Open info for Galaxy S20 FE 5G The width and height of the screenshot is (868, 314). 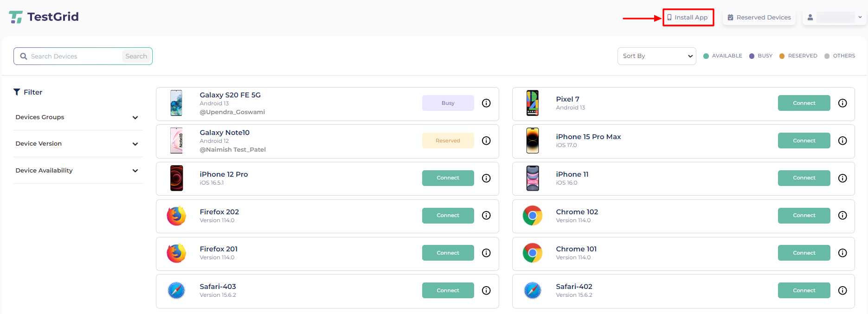click(x=486, y=103)
